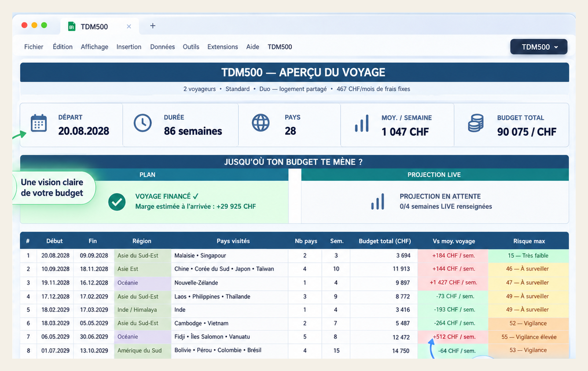The width and height of the screenshot is (588, 371).
Task: Click the green checkmark Voyage Financé icon
Action: (x=117, y=202)
